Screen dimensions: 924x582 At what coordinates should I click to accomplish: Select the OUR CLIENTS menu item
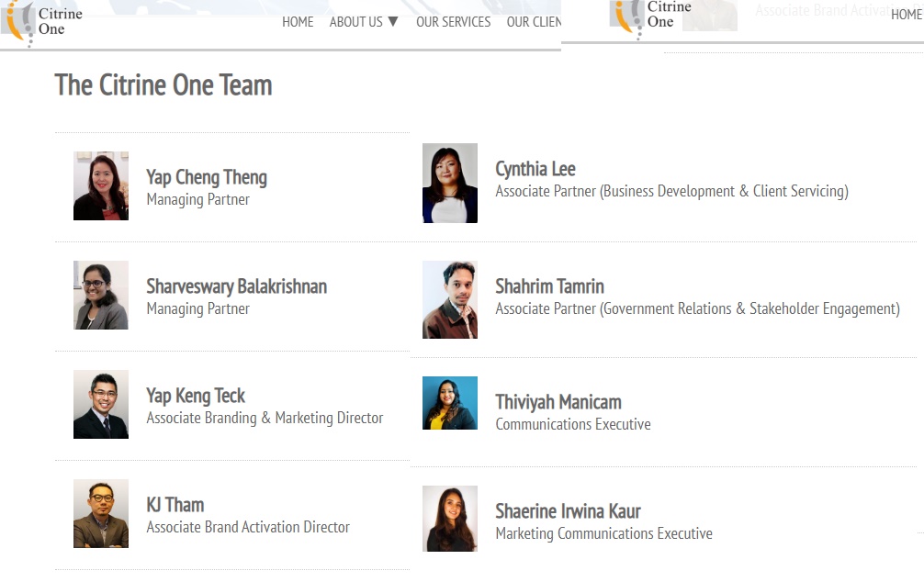click(534, 22)
